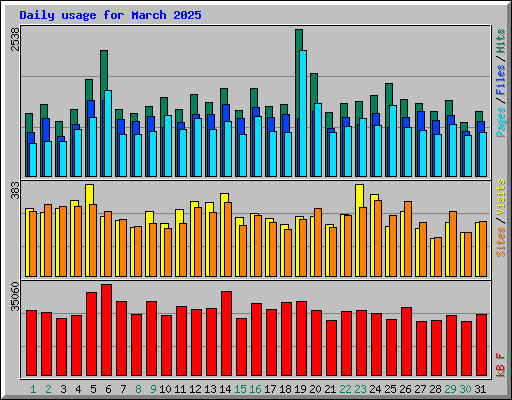Click the Files legend label
Viewport: 512px width, 400px height.
pyautogui.click(x=500, y=80)
